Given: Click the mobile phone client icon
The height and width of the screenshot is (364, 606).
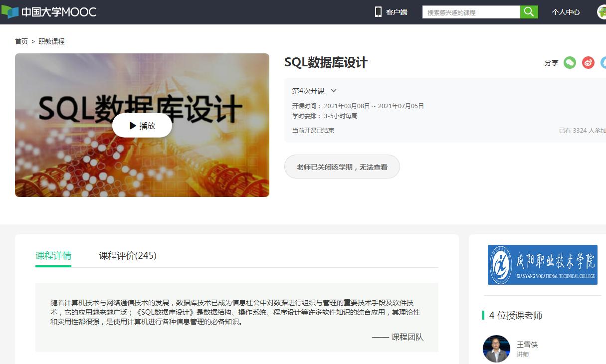Looking at the screenshot, I should (x=378, y=12).
